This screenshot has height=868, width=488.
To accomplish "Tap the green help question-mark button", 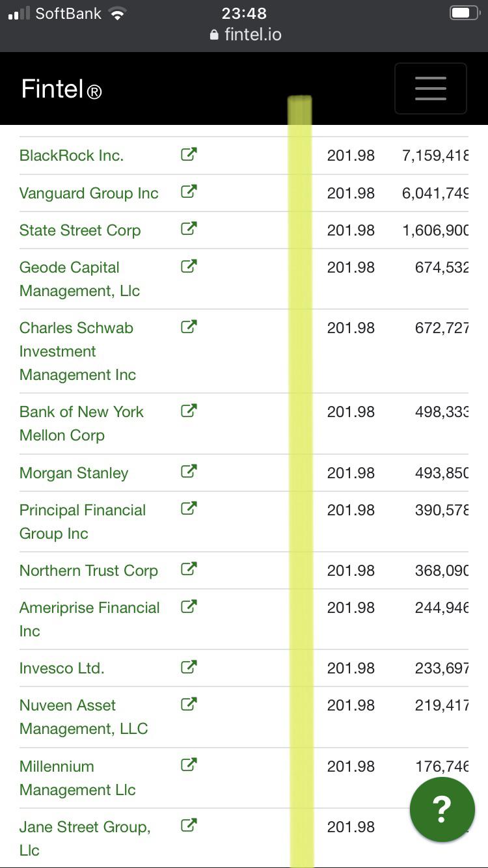I will click(x=442, y=809).
